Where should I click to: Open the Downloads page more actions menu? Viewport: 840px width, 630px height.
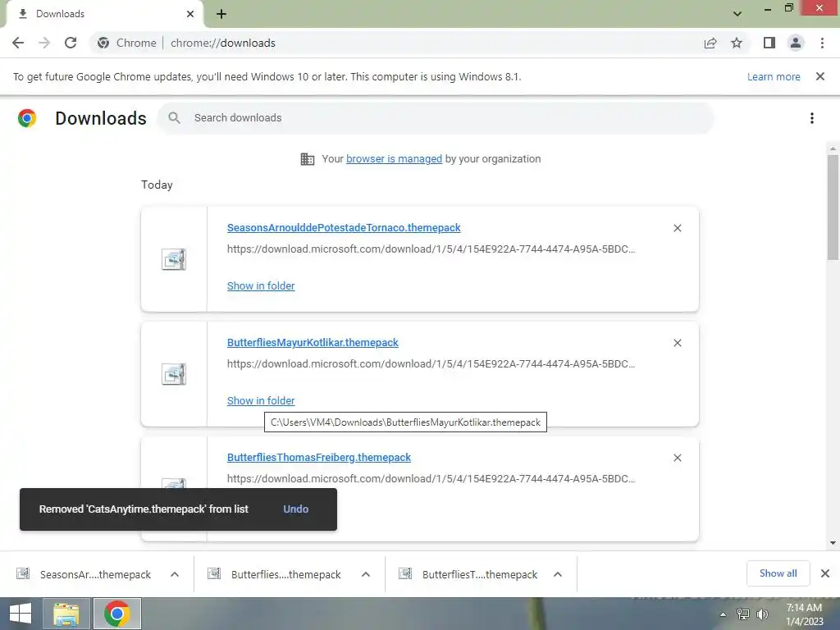812,118
